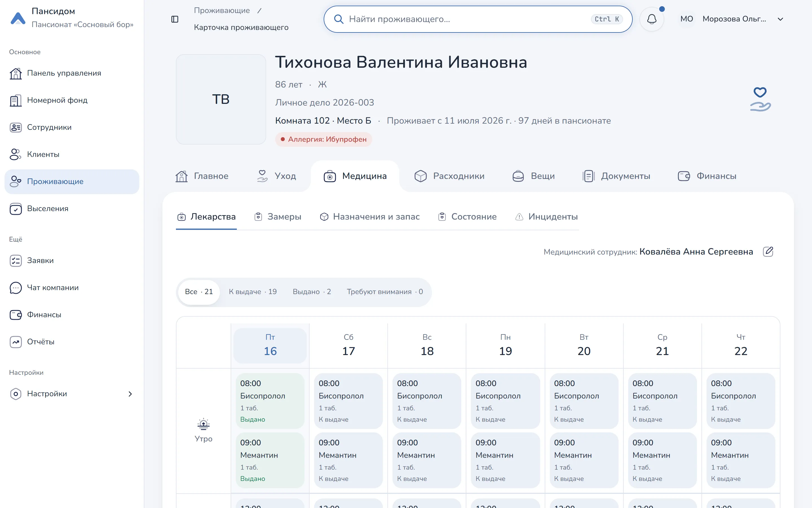Switch to Расходники tab
Image resolution: width=812 pixels, height=508 pixels.
click(x=449, y=176)
